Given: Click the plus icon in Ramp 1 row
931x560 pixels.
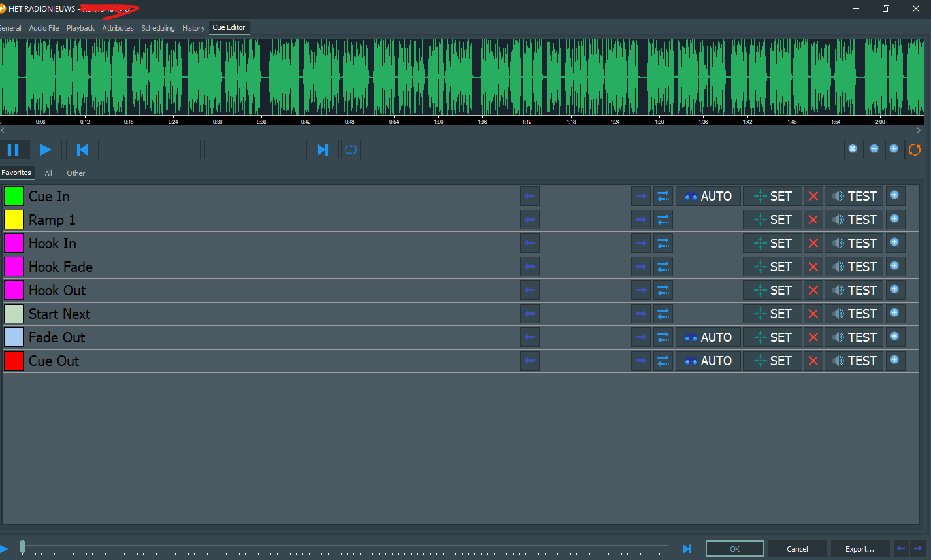Looking at the screenshot, I should [895, 219].
